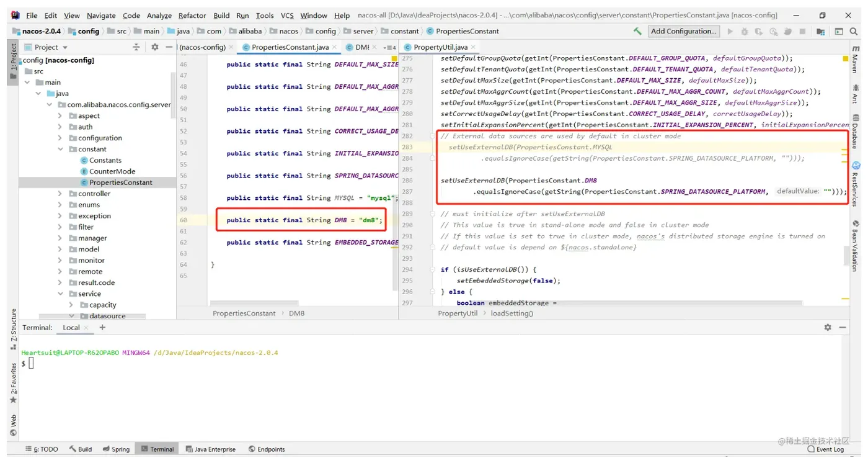868x463 pixels.
Task: Click the Collapse All icon in the Project panel
Action: (136, 47)
